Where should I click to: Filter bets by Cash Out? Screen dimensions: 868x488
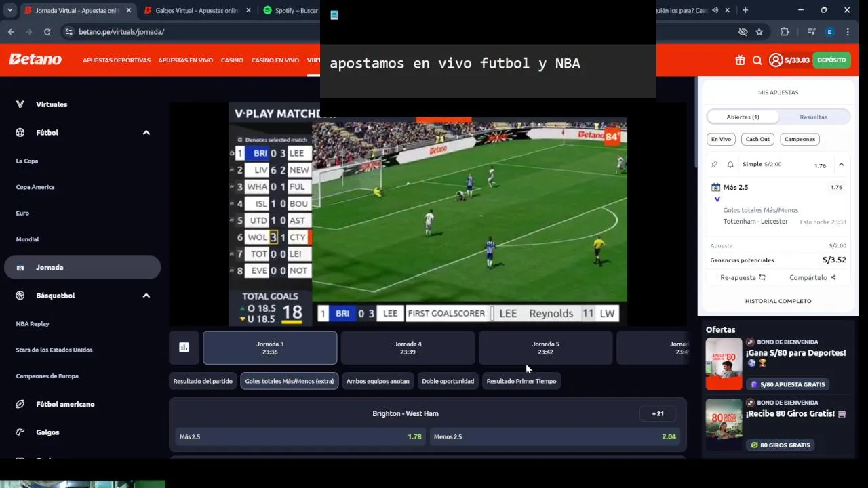click(757, 139)
